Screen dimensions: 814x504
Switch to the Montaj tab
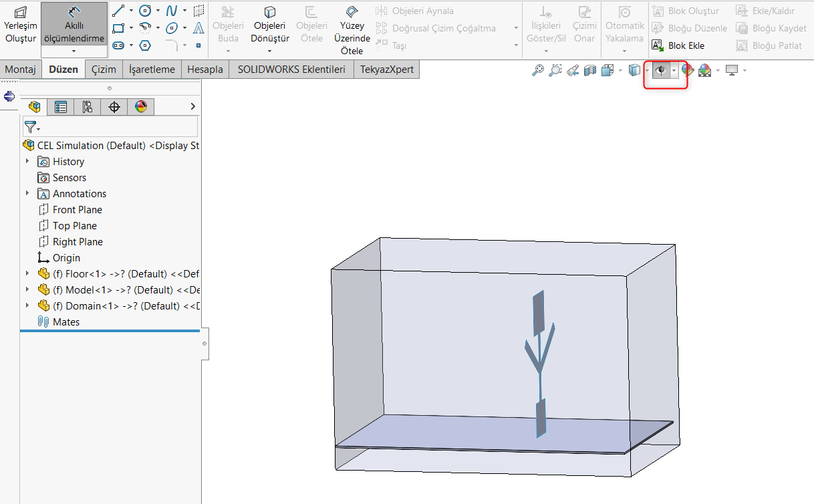click(x=21, y=70)
